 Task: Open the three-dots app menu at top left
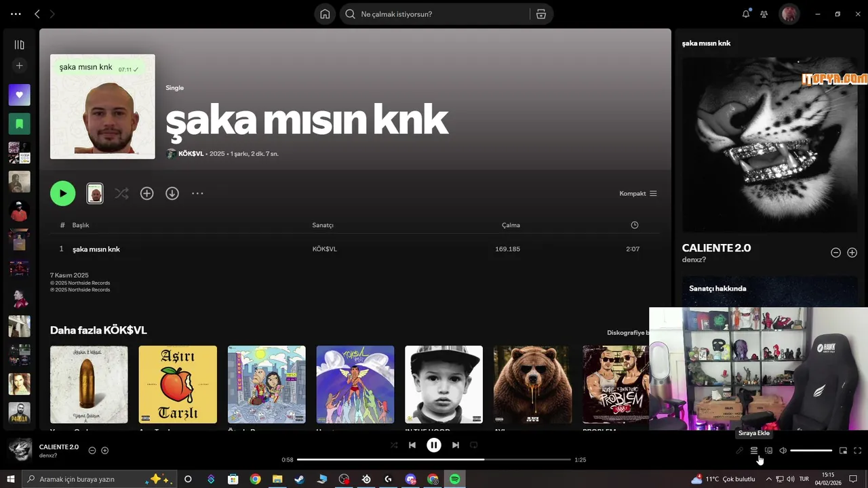pyautogui.click(x=16, y=14)
